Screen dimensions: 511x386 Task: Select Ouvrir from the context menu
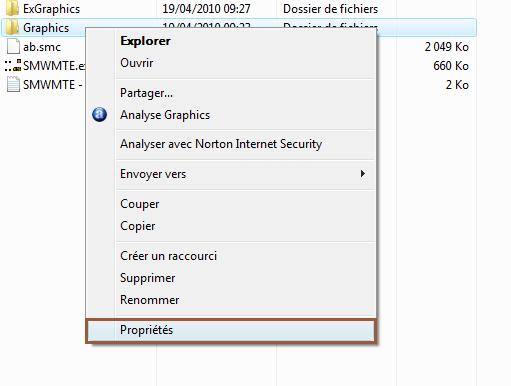(x=137, y=63)
